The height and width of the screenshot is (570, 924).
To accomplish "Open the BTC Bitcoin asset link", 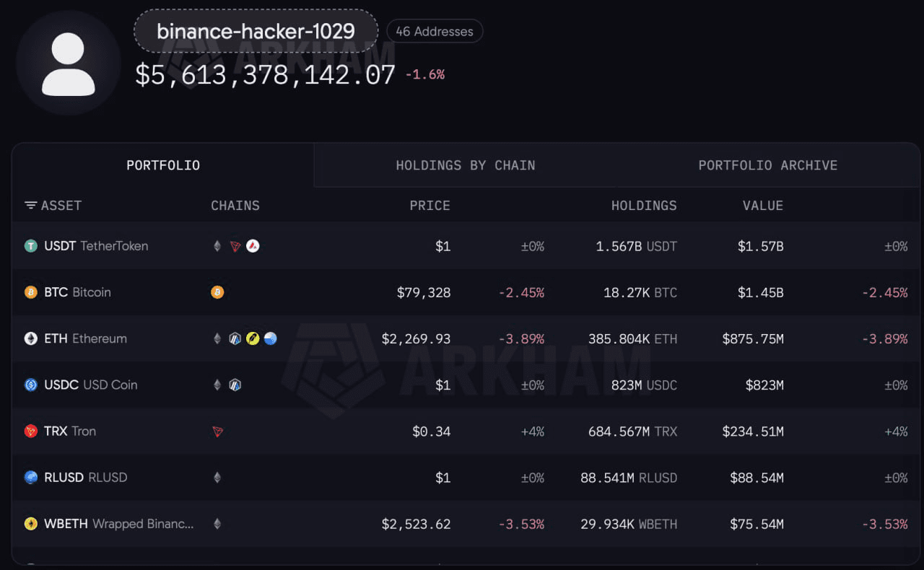I will tap(77, 292).
